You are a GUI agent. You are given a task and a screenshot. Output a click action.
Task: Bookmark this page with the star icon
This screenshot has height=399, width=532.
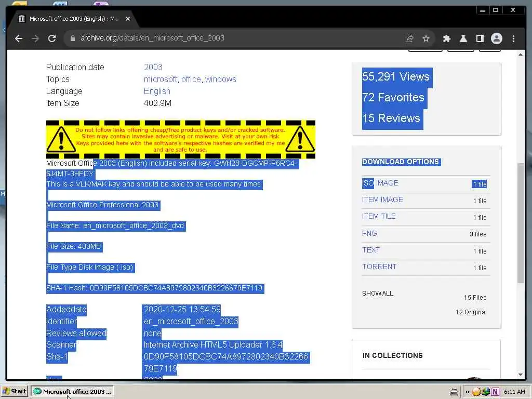tap(426, 38)
